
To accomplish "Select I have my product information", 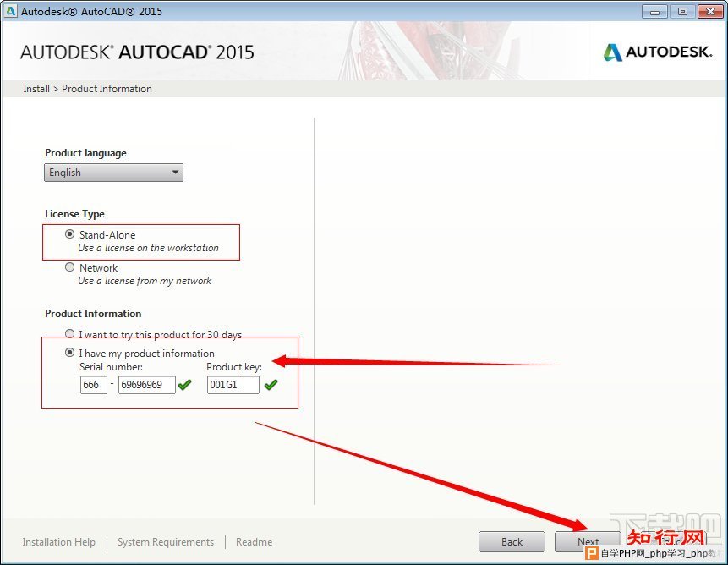I will 69,353.
